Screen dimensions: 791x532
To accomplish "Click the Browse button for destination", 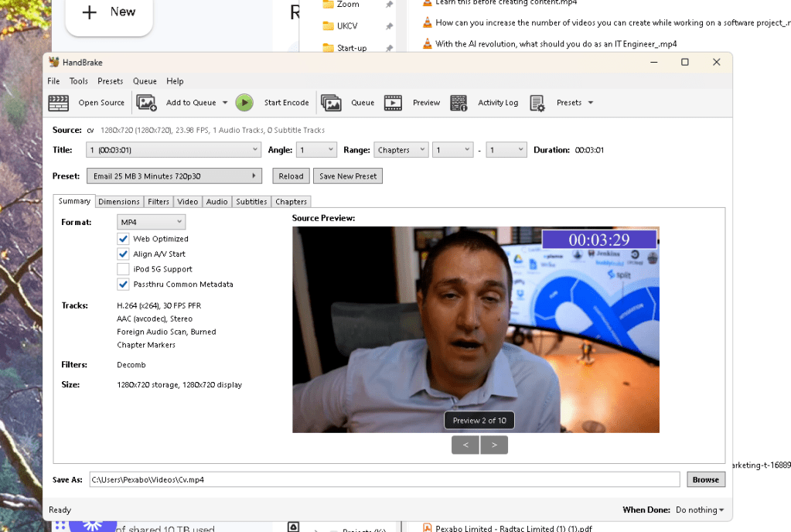I will point(706,479).
